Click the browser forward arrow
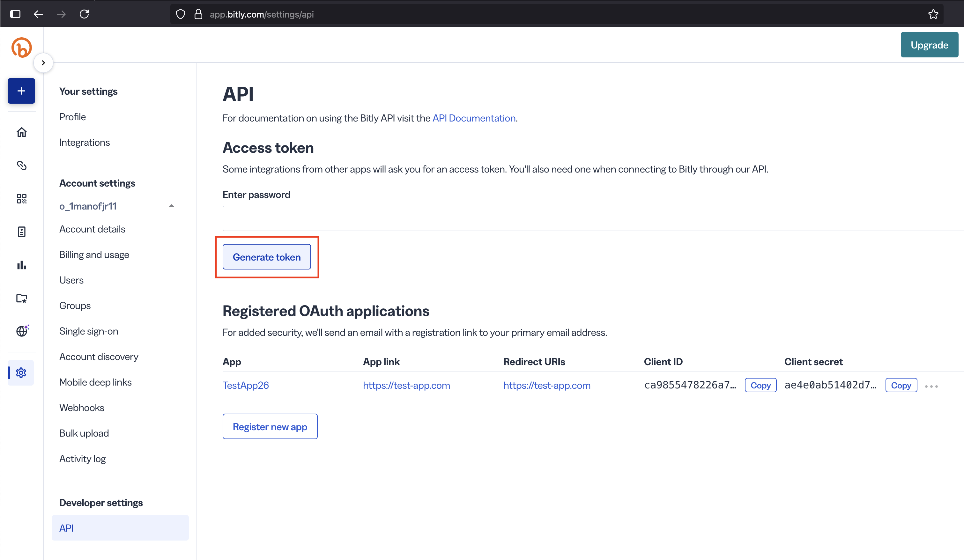The width and height of the screenshot is (964, 560). [x=61, y=14]
